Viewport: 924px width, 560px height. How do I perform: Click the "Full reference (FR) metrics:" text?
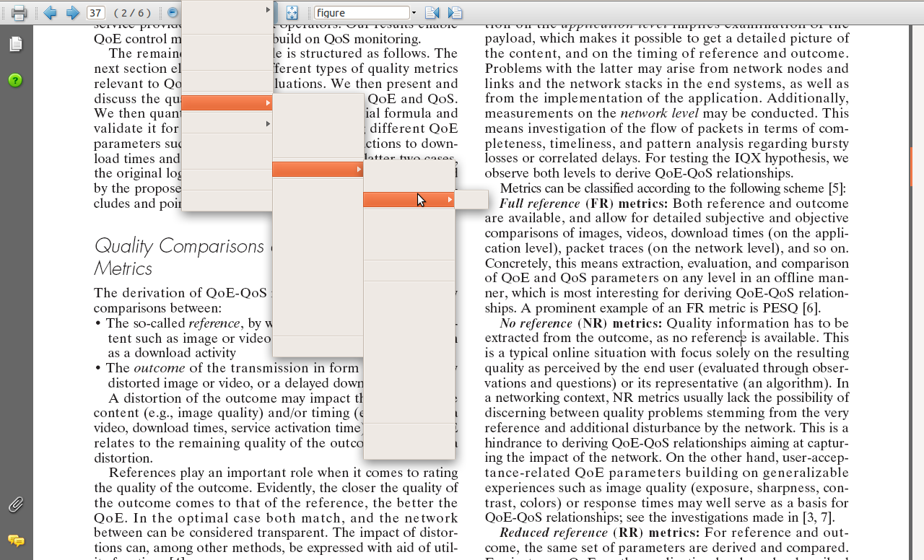[583, 204]
